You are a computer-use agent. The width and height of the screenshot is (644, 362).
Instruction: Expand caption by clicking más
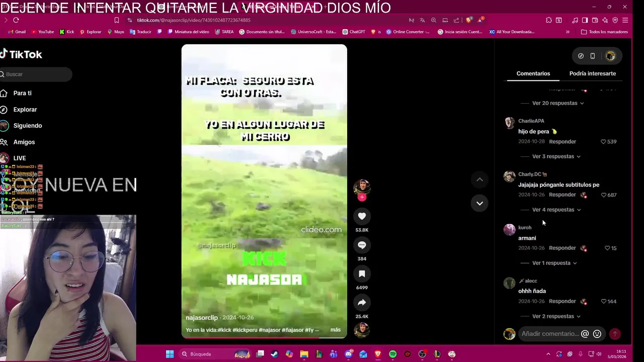[335, 330]
